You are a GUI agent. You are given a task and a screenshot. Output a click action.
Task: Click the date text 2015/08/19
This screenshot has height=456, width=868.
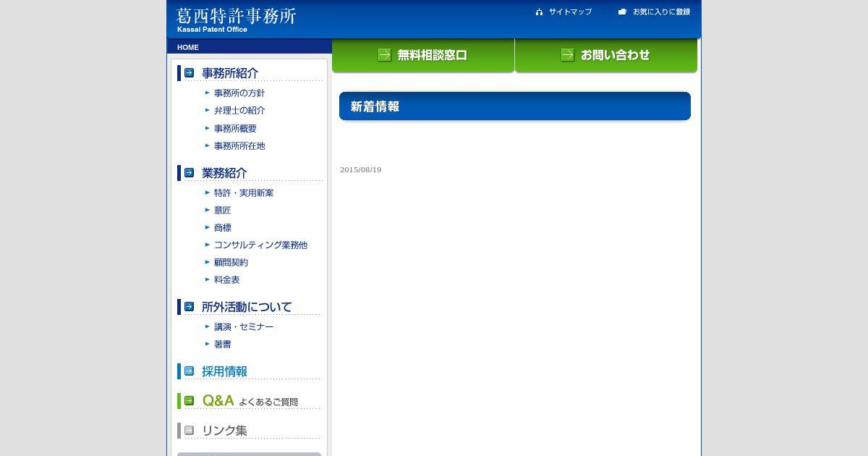tap(360, 169)
